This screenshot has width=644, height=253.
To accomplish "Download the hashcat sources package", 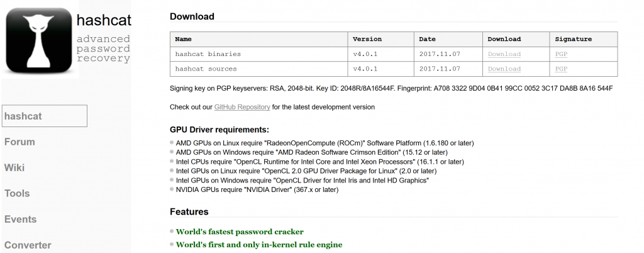I will pos(504,69).
